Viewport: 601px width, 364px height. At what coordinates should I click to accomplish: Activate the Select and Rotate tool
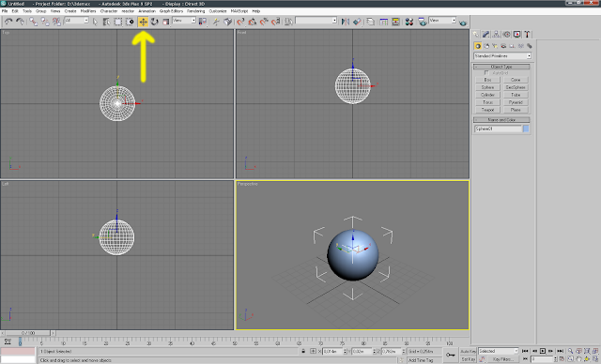(154, 22)
